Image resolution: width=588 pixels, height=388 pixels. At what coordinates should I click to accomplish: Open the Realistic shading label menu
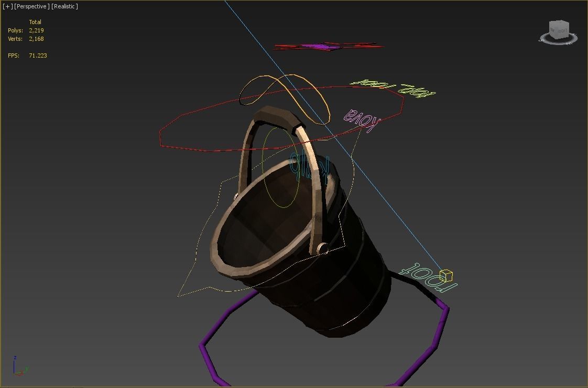click(x=64, y=6)
